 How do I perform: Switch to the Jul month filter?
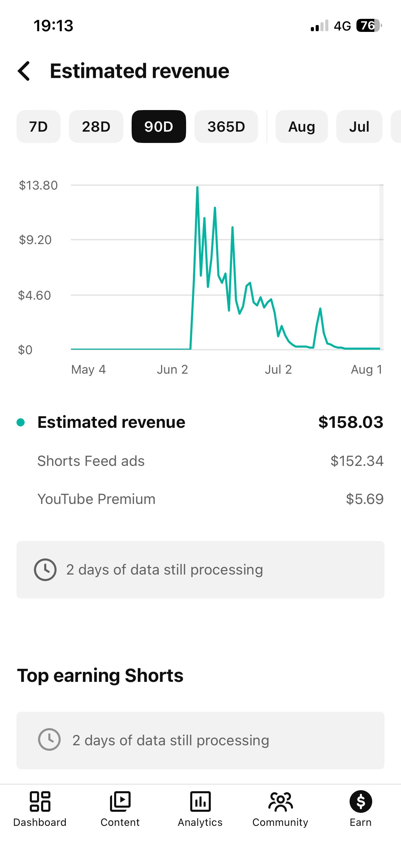[359, 126]
